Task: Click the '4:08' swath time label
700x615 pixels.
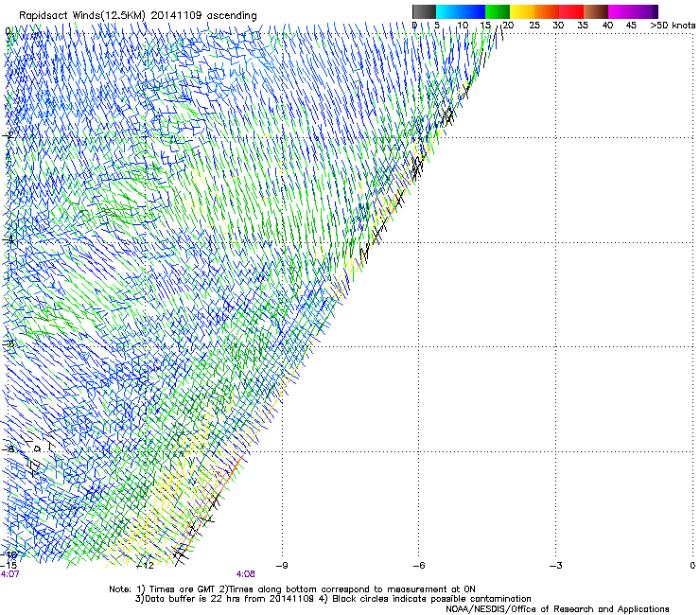Action: 246,574
